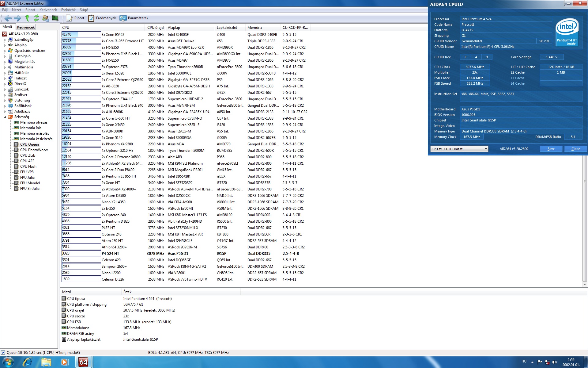Select Adatbázis in the tree
The height and width of the screenshot is (368, 588).
(x=22, y=111)
